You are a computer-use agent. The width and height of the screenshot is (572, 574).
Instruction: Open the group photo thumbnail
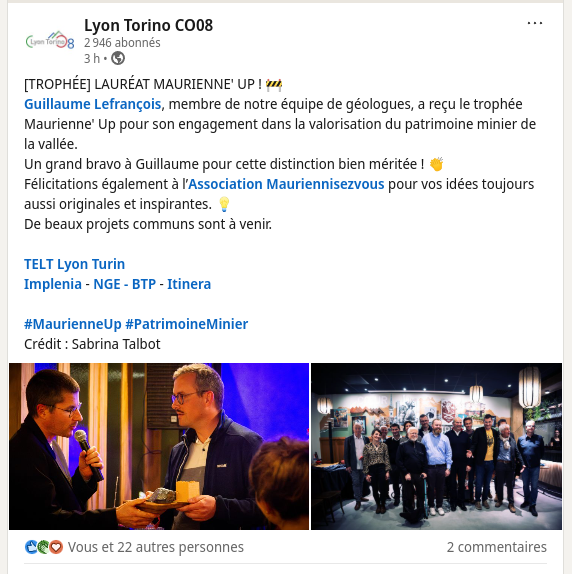click(436, 446)
